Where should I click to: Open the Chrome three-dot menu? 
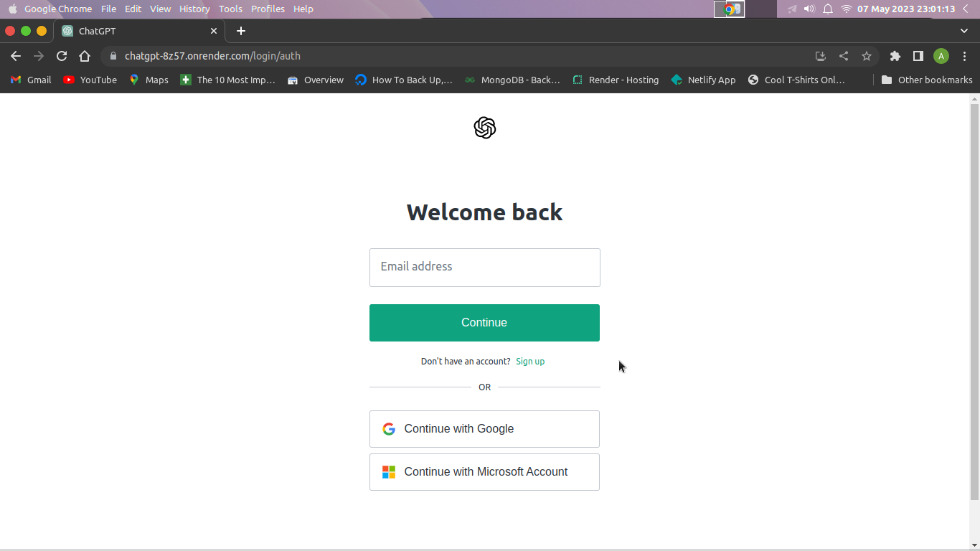click(964, 56)
